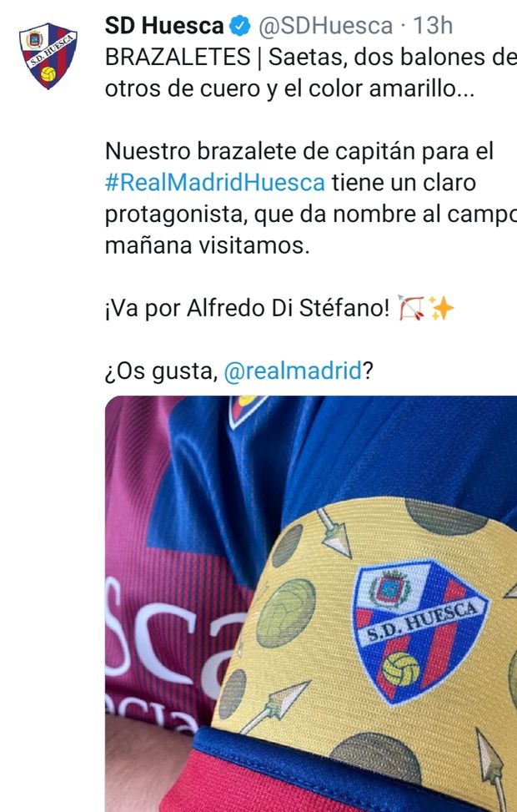Open the SD Huesca profile avatar crest
The height and width of the screenshot is (812, 517).
(x=48, y=55)
